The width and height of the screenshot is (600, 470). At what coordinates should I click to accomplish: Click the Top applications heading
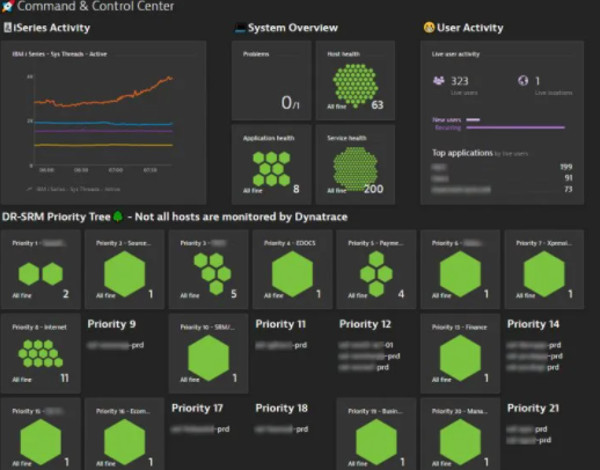[462, 153]
